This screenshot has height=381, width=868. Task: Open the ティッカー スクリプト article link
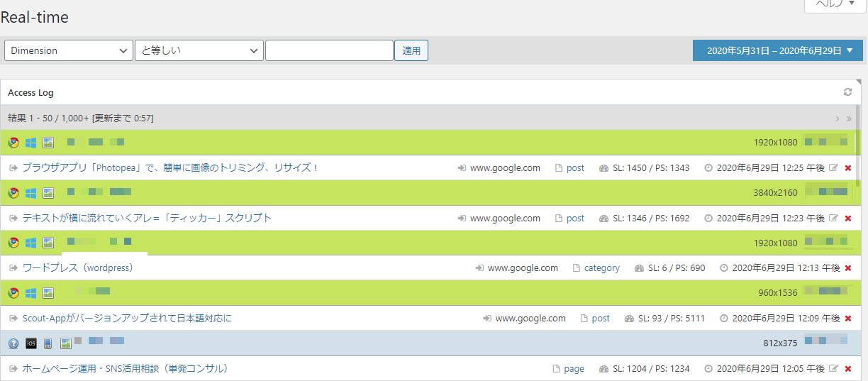coord(147,218)
